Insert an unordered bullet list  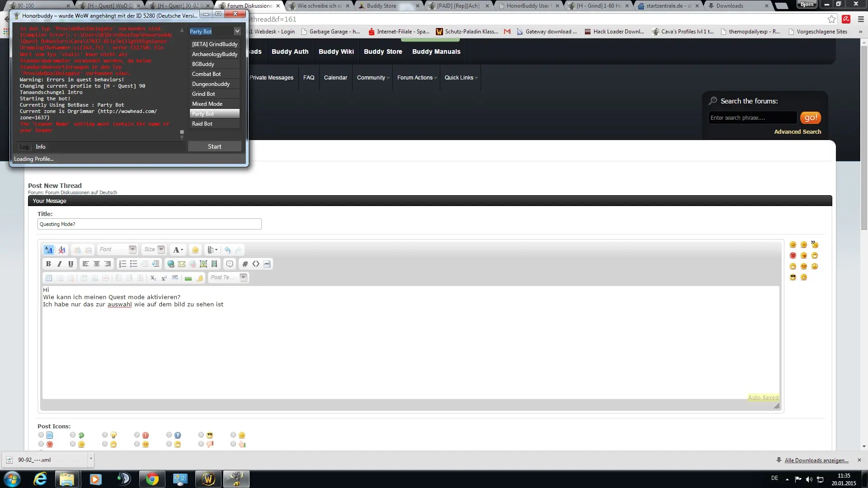pyautogui.click(x=133, y=264)
